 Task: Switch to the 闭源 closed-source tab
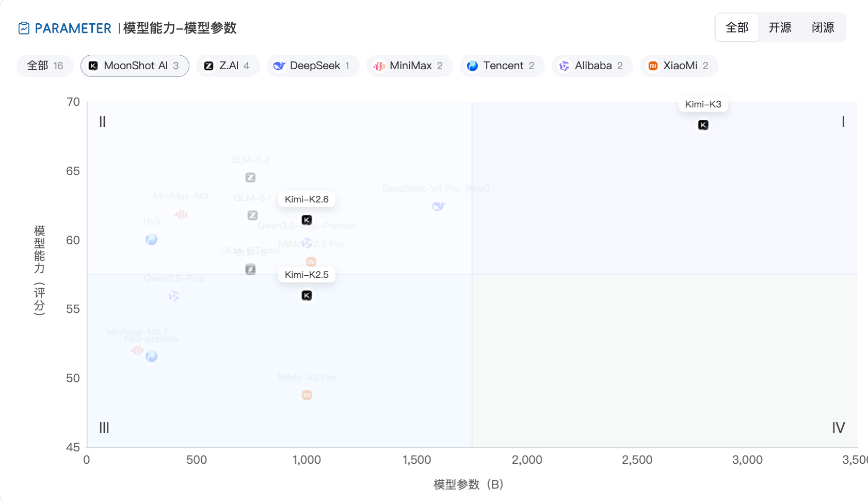823,27
